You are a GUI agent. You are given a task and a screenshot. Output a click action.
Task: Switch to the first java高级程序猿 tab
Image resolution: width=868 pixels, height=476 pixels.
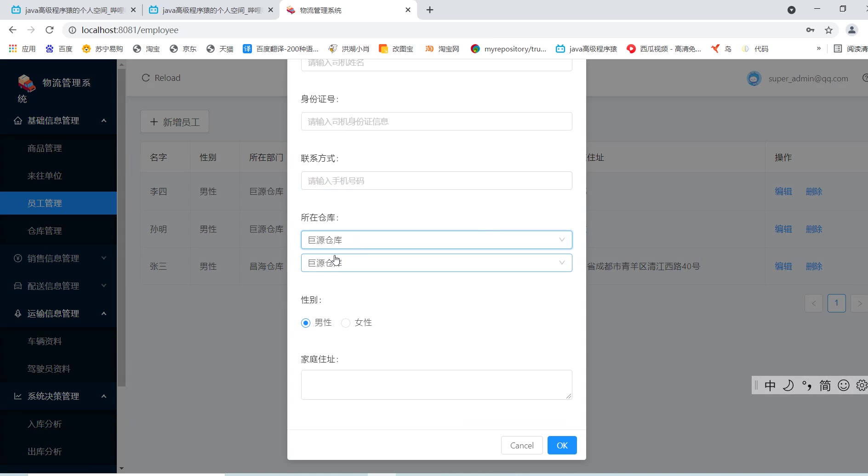pos(73,10)
